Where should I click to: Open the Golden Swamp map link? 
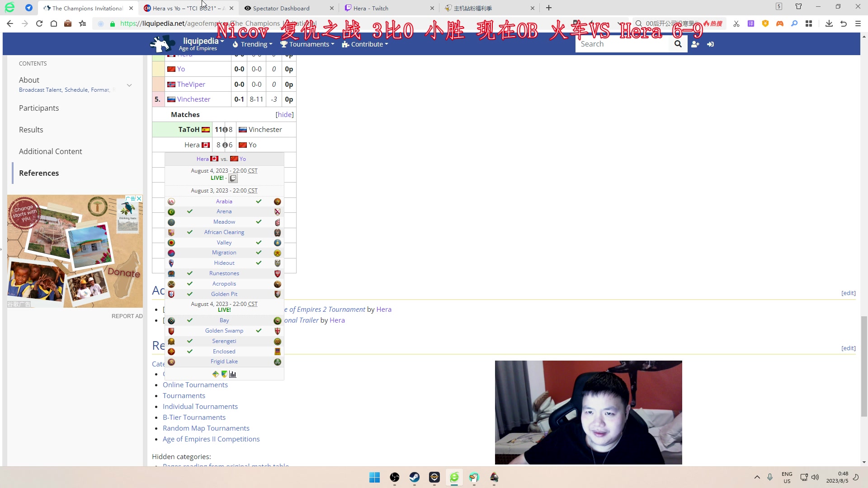[x=224, y=331]
